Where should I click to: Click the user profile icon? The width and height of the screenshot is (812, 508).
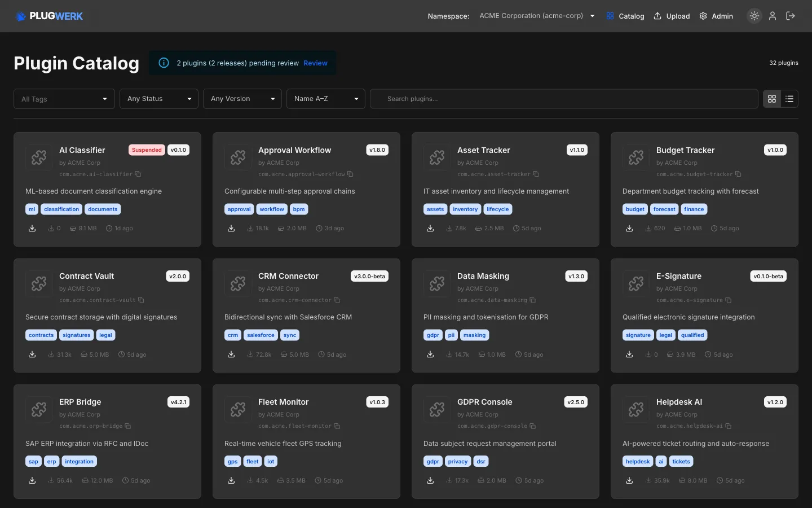773,16
